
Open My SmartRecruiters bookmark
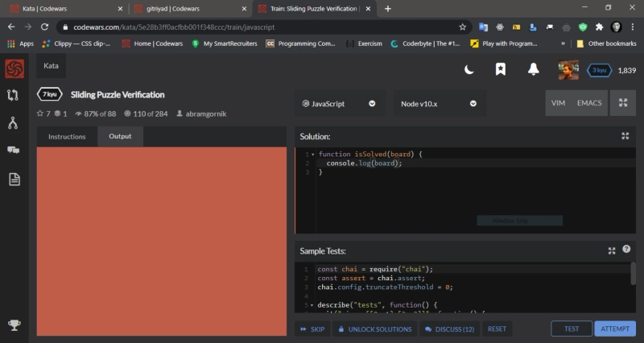click(225, 43)
